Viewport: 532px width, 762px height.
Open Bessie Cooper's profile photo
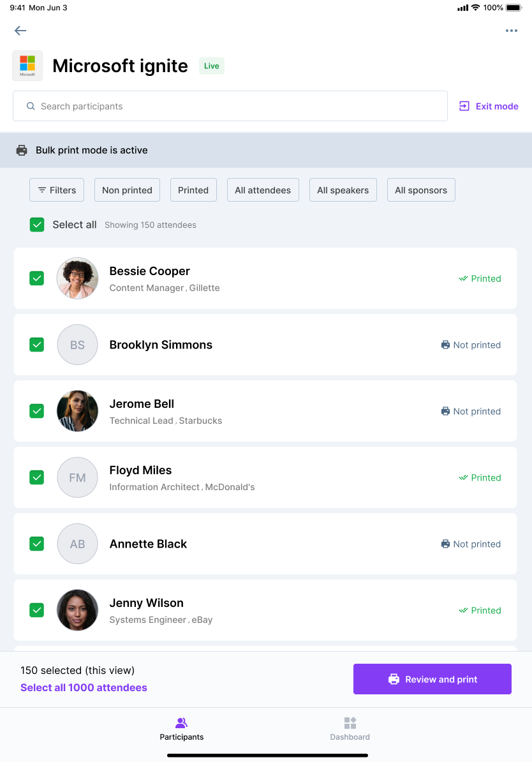pyautogui.click(x=78, y=278)
